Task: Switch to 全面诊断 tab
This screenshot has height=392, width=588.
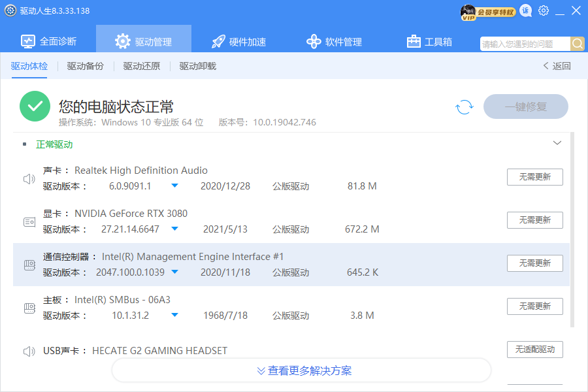Action: coord(49,41)
